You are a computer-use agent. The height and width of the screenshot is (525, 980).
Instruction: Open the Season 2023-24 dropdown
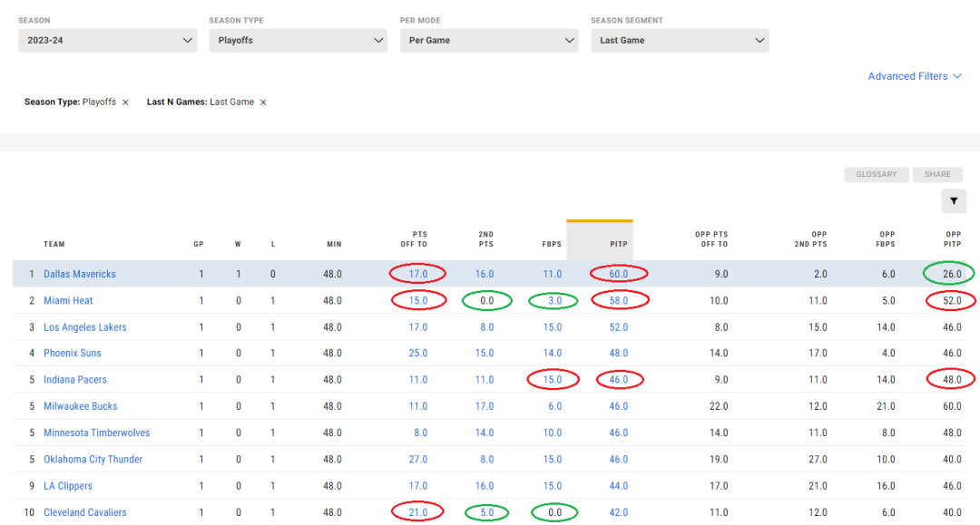tap(107, 40)
